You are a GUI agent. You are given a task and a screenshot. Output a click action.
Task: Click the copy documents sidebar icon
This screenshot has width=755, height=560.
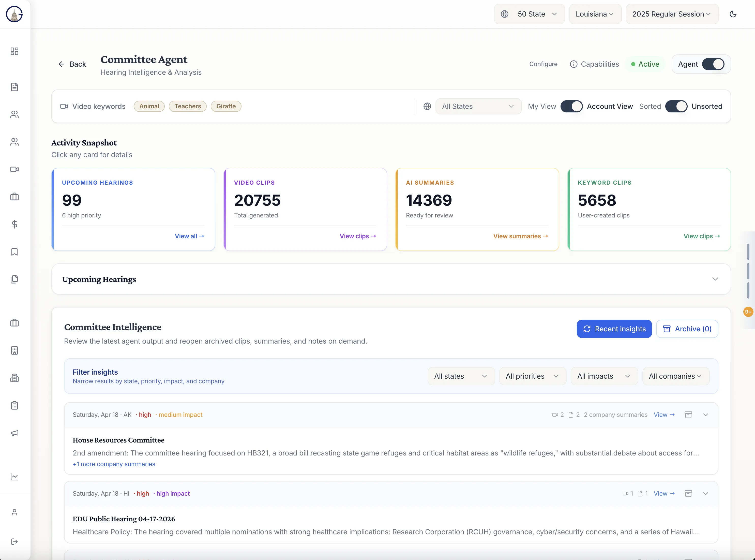pos(14,279)
